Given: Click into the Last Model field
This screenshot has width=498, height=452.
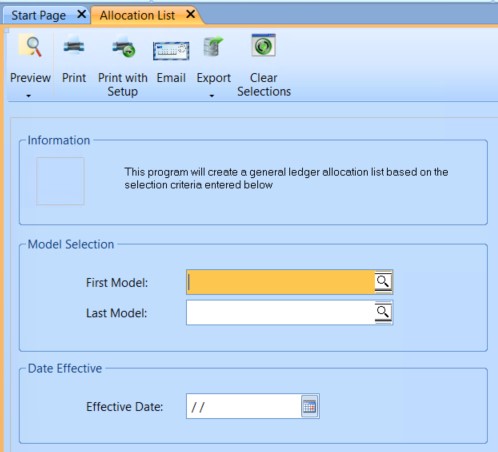Looking at the screenshot, I should tap(280, 312).
